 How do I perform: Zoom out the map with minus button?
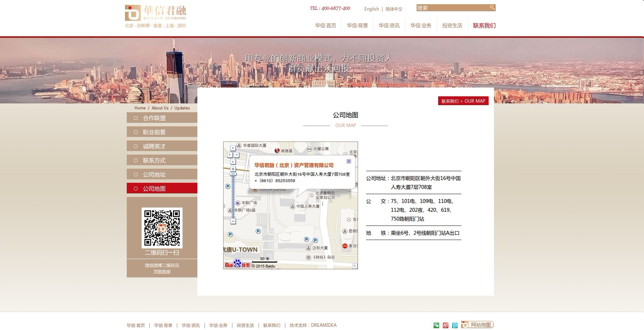click(233, 221)
